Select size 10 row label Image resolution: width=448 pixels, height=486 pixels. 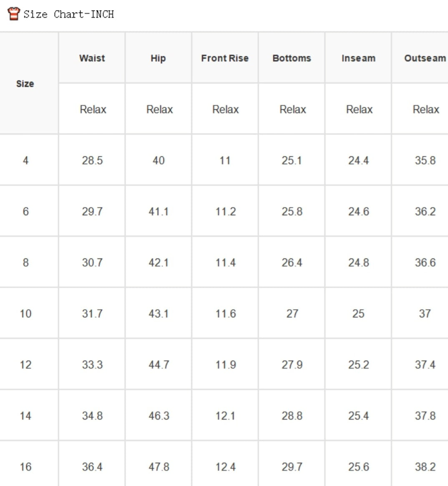[25, 314]
